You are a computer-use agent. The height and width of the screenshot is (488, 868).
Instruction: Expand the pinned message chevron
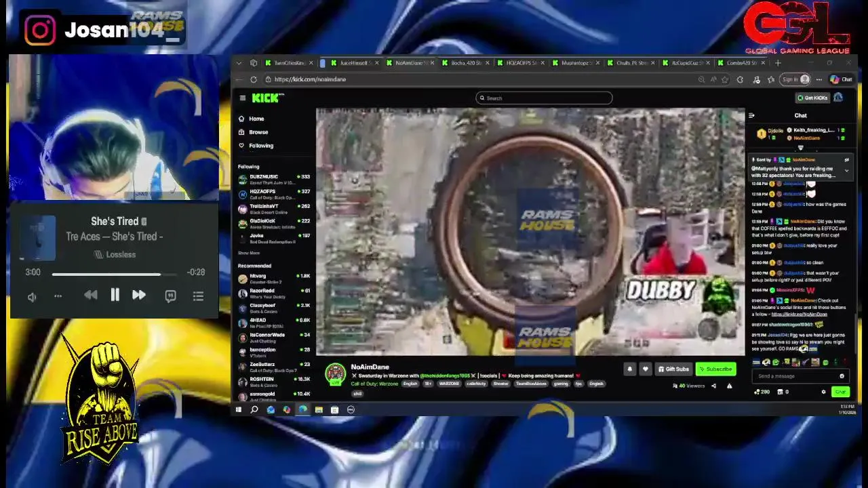tap(846, 171)
